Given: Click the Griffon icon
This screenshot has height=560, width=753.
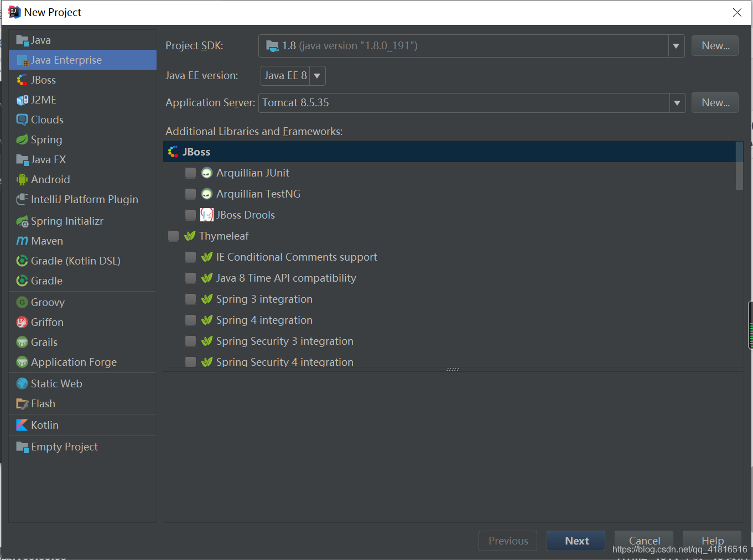Looking at the screenshot, I should (x=22, y=322).
